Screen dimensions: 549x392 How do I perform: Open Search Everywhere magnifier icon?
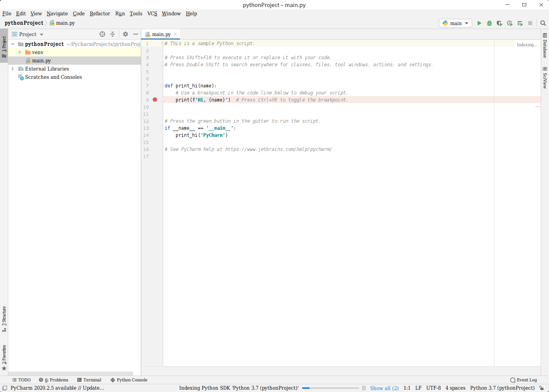543,23
